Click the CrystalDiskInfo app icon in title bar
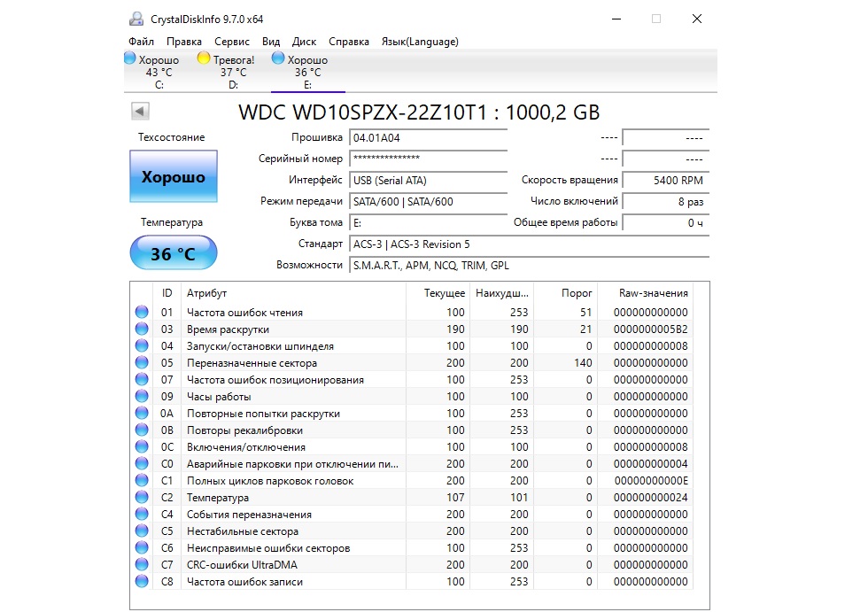The width and height of the screenshot is (868, 612). pos(136,19)
